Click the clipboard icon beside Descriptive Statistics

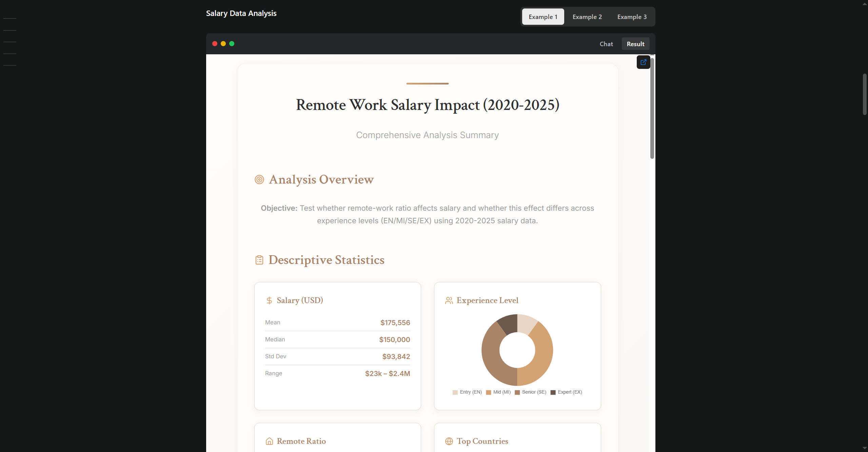coord(259,260)
